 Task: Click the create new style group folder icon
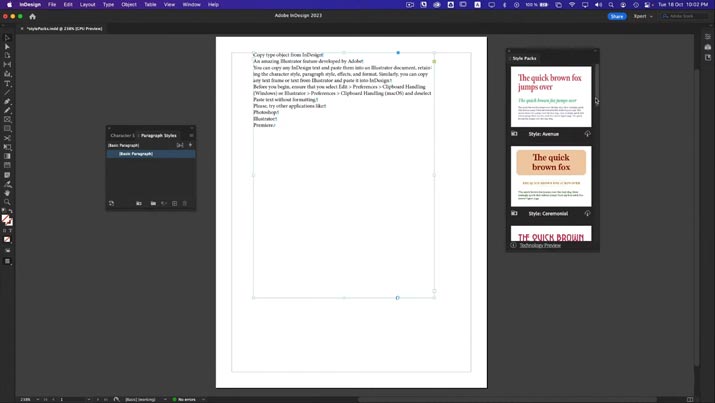pyautogui.click(x=153, y=203)
